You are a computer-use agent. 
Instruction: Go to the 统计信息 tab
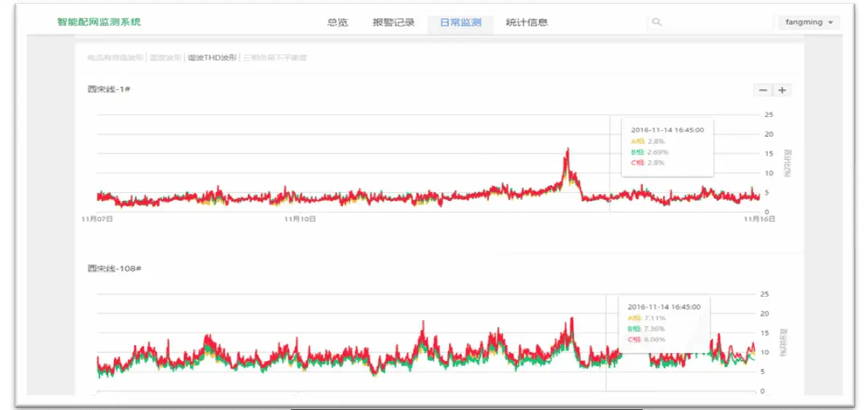pyautogui.click(x=526, y=23)
